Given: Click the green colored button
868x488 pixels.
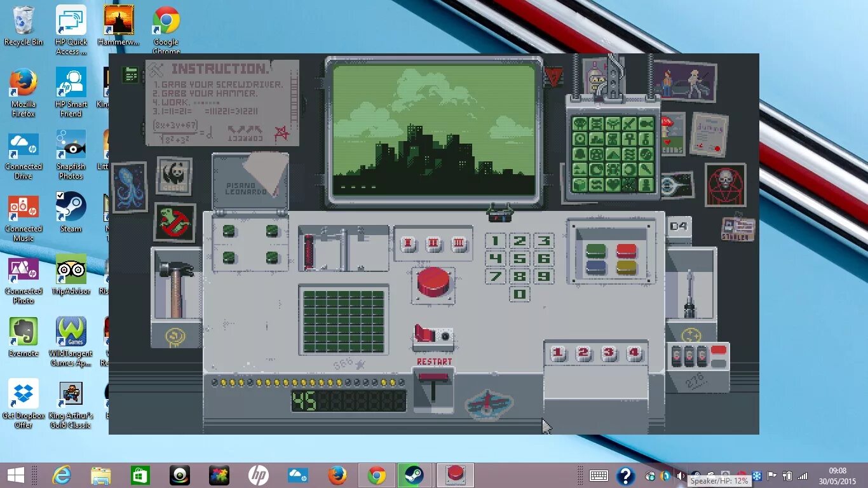Looking at the screenshot, I should pyautogui.click(x=596, y=250).
